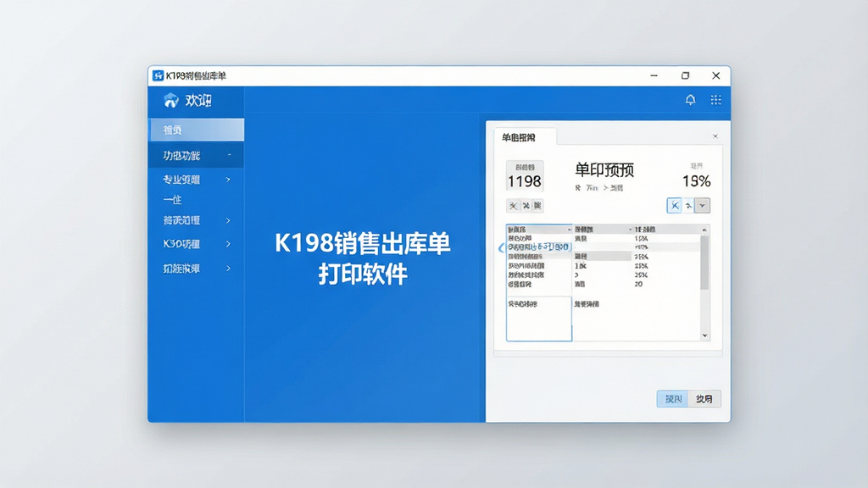
Task: Click the 欢迎 header label in the sidebar
Action: (198, 100)
